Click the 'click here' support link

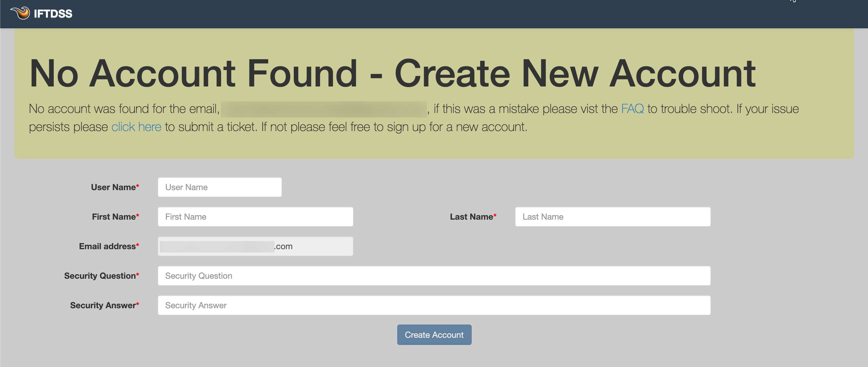136,127
